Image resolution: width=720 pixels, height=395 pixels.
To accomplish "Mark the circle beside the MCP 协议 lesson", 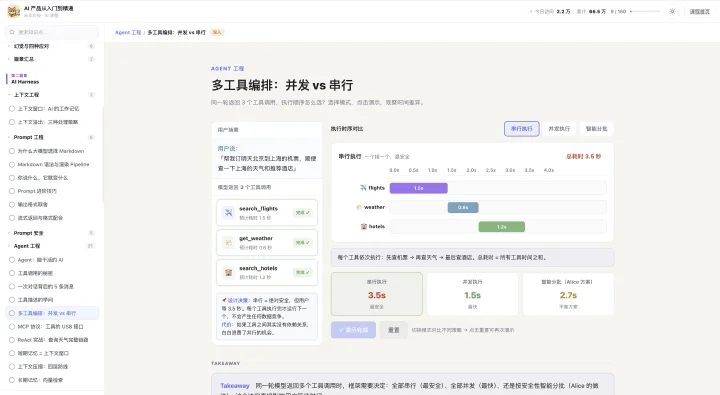I will point(12,327).
